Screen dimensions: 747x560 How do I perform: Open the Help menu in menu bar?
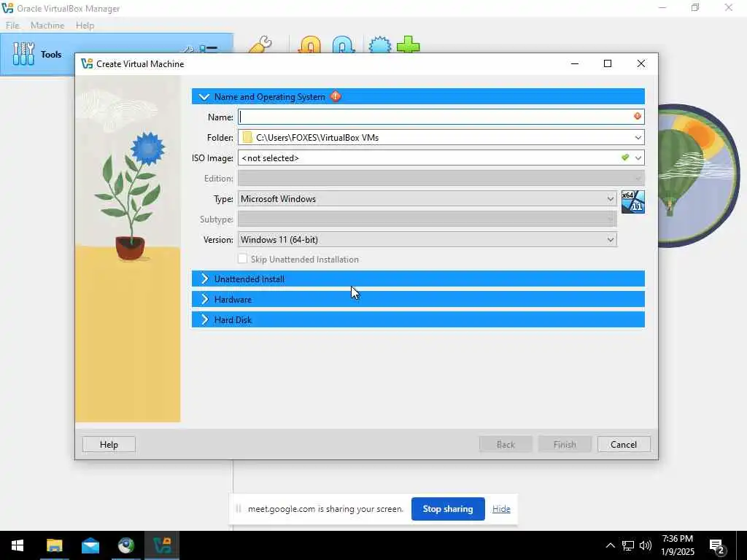(x=85, y=26)
